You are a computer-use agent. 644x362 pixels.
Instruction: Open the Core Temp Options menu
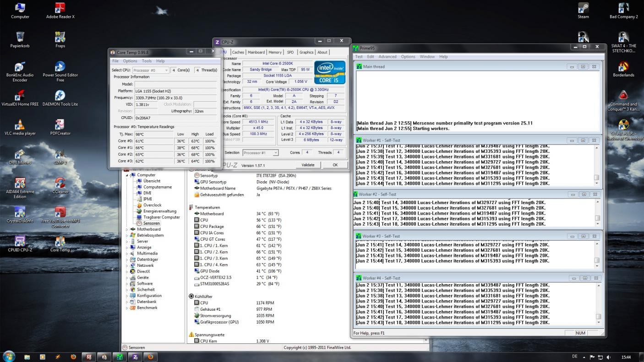pos(130,61)
